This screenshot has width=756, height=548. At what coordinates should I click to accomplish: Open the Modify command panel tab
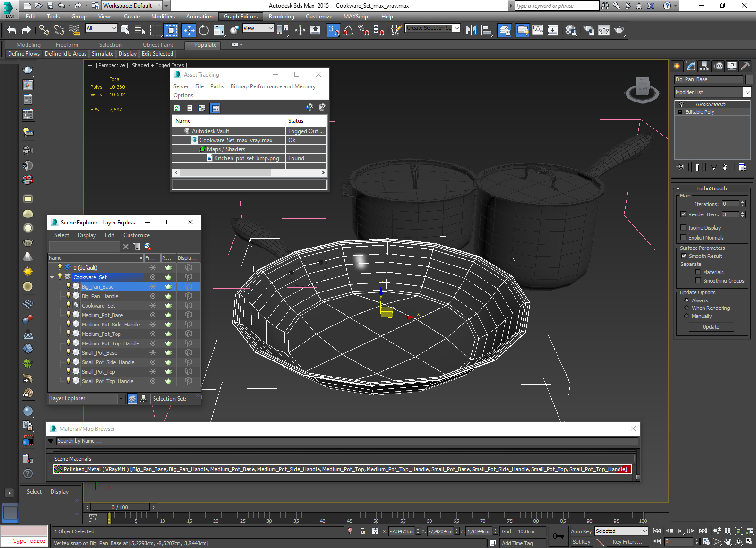pos(691,66)
